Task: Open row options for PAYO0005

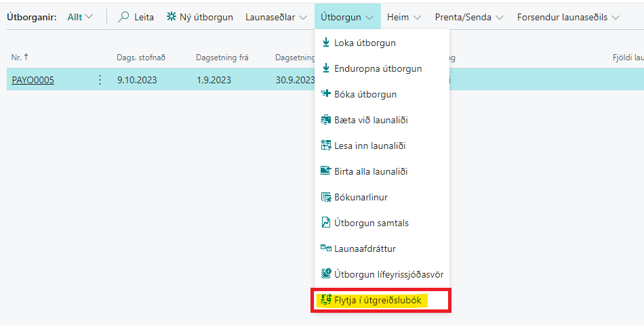Action: (100, 80)
